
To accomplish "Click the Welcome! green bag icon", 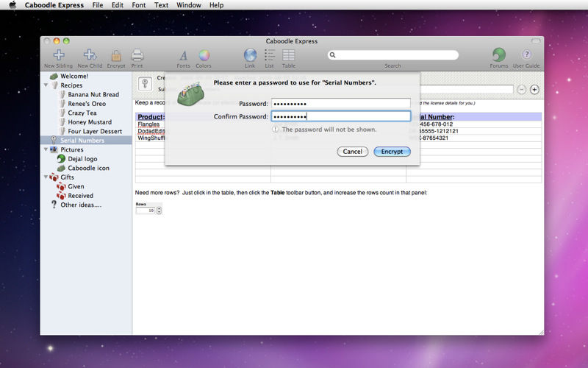I will [x=54, y=77].
